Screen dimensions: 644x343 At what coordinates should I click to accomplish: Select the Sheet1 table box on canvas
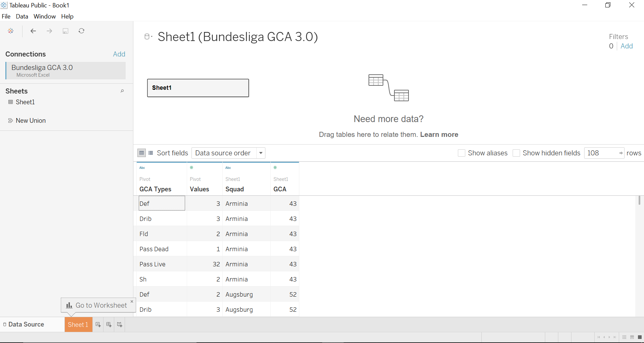pyautogui.click(x=198, y=88)
